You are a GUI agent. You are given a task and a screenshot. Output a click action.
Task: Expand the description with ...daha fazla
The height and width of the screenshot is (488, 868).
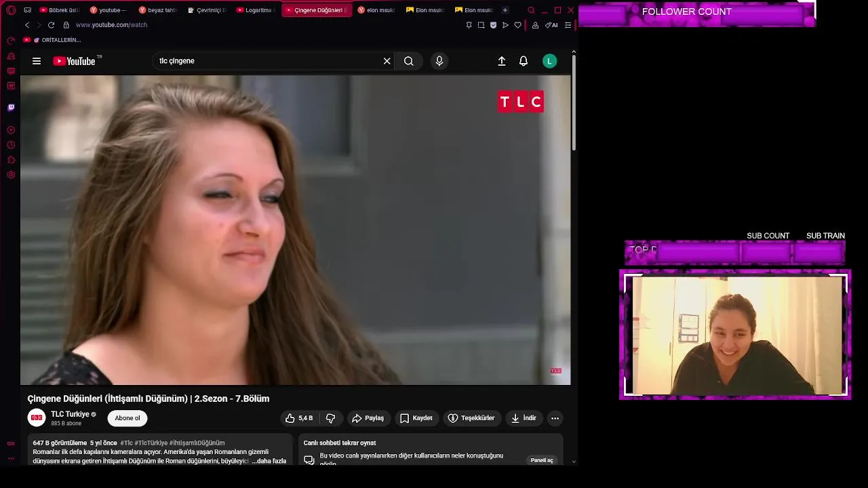(269, 461)
